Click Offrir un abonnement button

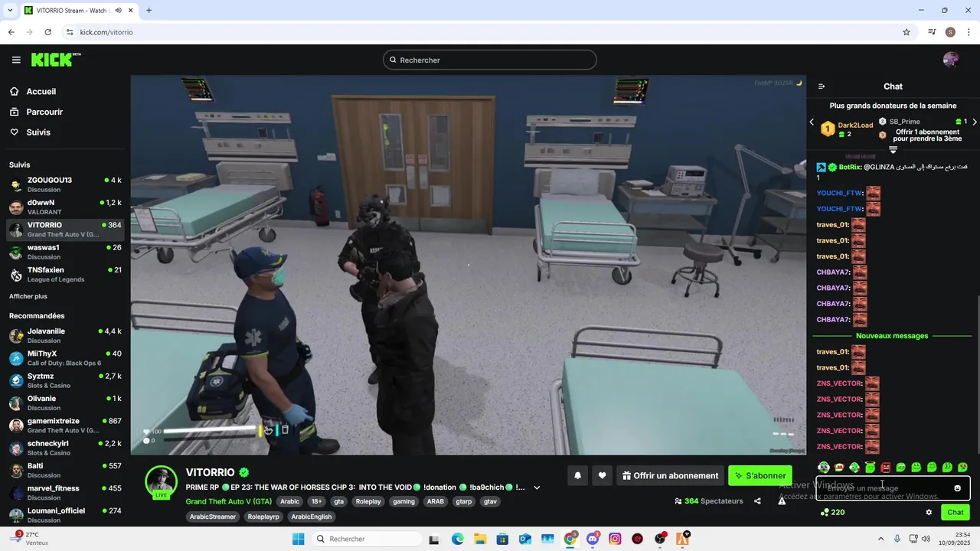pos(671,476)
